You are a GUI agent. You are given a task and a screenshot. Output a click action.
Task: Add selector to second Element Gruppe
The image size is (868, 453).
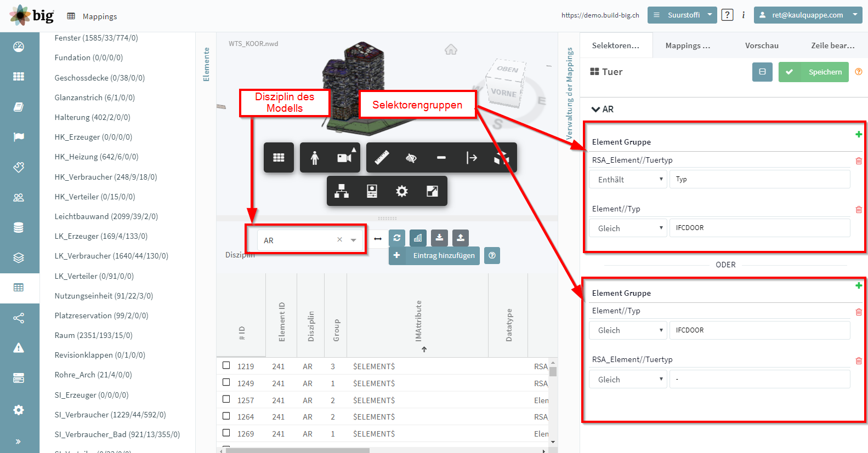click(x=859, y=285)
